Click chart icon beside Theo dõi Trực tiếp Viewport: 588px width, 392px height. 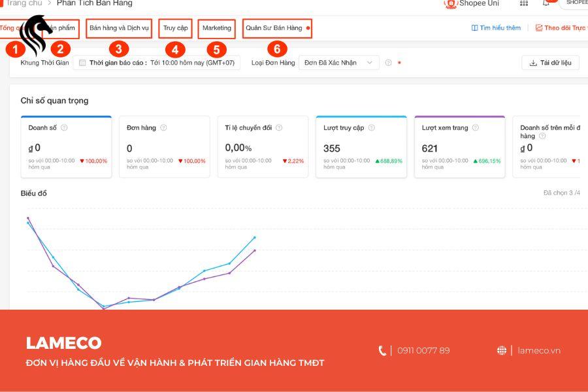point(539,27)
